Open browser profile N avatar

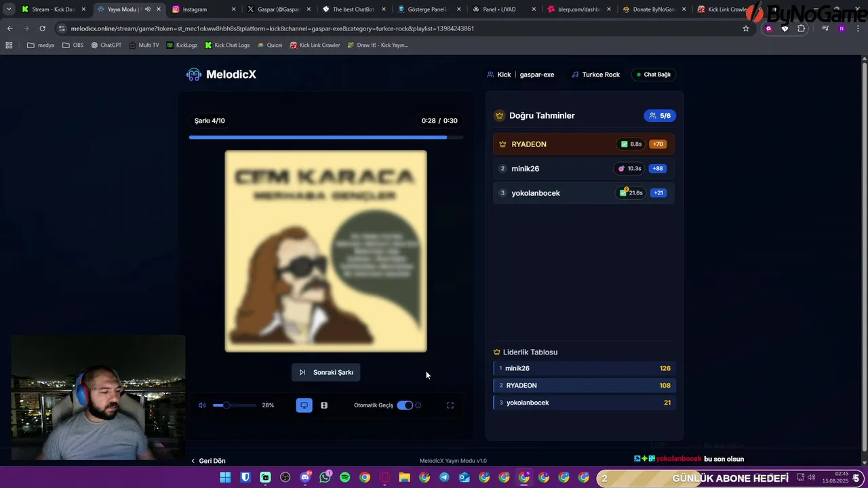point(842,28)
